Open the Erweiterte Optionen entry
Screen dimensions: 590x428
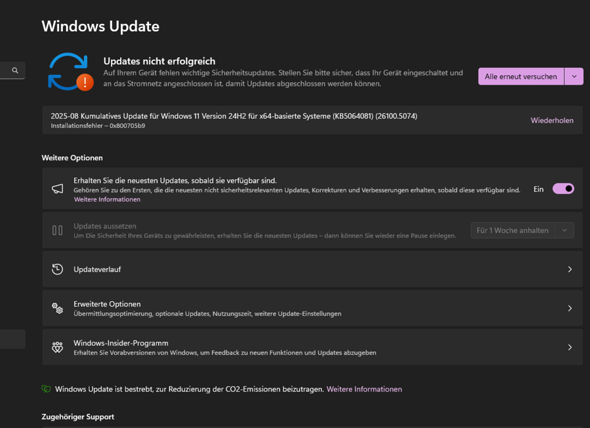click(x=312, y=308)
